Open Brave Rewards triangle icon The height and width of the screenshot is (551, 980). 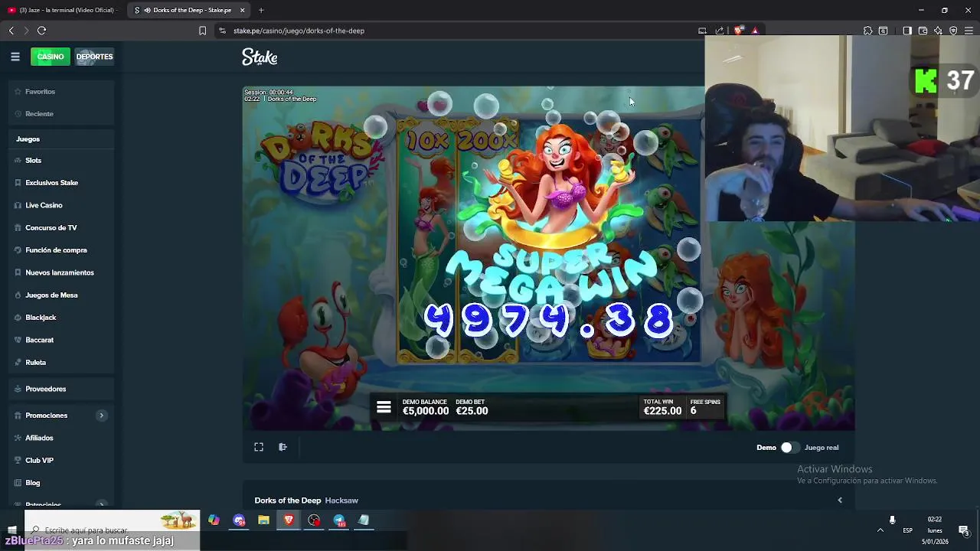coord(755,31)
